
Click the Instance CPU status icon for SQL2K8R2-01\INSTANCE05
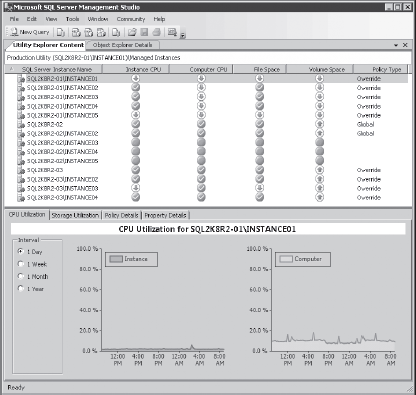[135, 115]
